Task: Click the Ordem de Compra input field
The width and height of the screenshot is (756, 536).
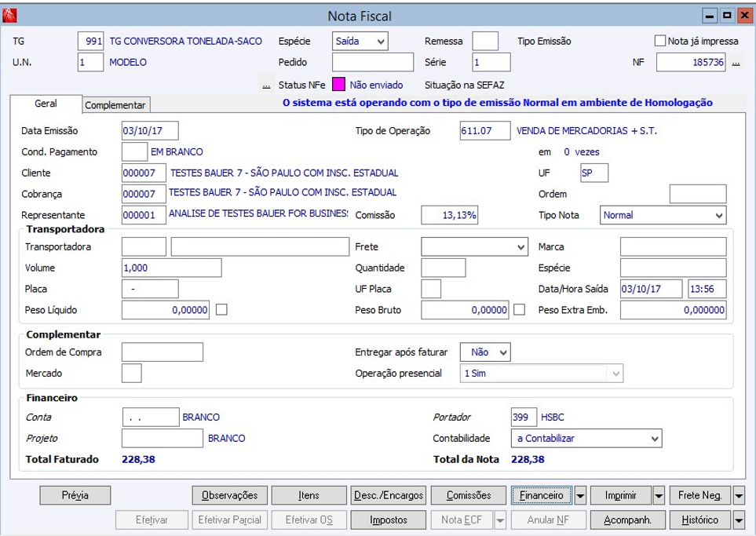Action: [163, 352]
